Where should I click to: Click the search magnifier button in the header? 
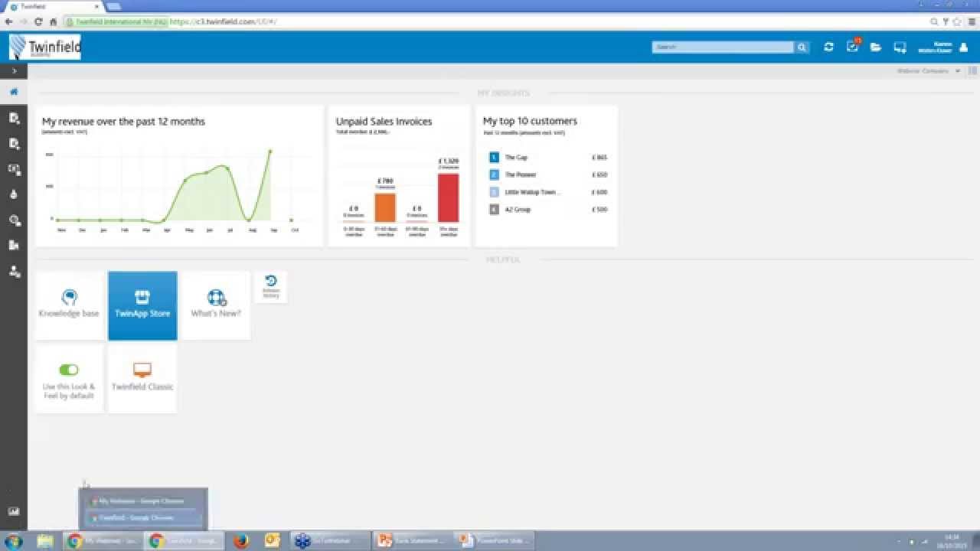802,47
